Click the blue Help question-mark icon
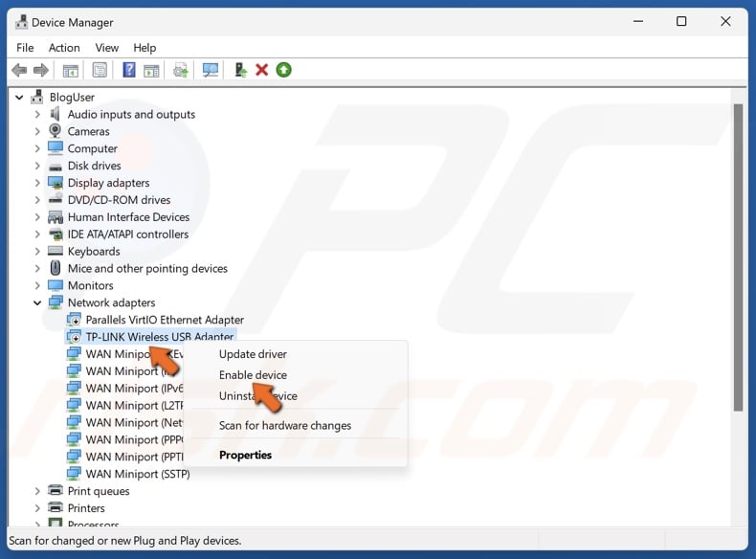The width and height of the screenshot is (756, 559). [129, 70]
